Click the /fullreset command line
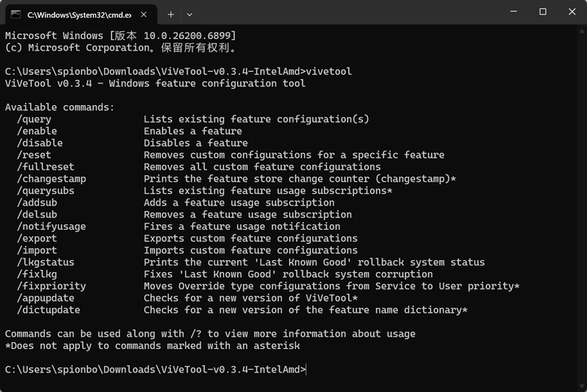Screen dimensions: 587x392 pyautogui.click(x=199, y=167)
